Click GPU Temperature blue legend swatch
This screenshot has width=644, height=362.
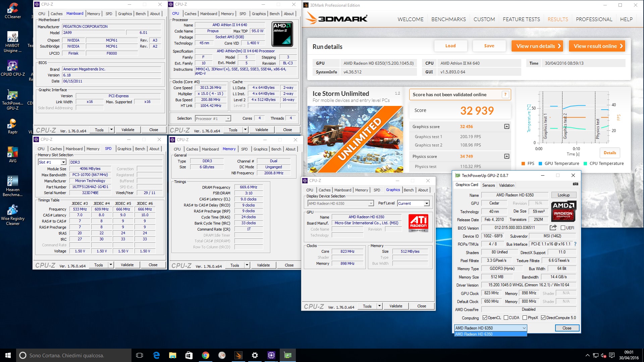[x=540, y=164]
